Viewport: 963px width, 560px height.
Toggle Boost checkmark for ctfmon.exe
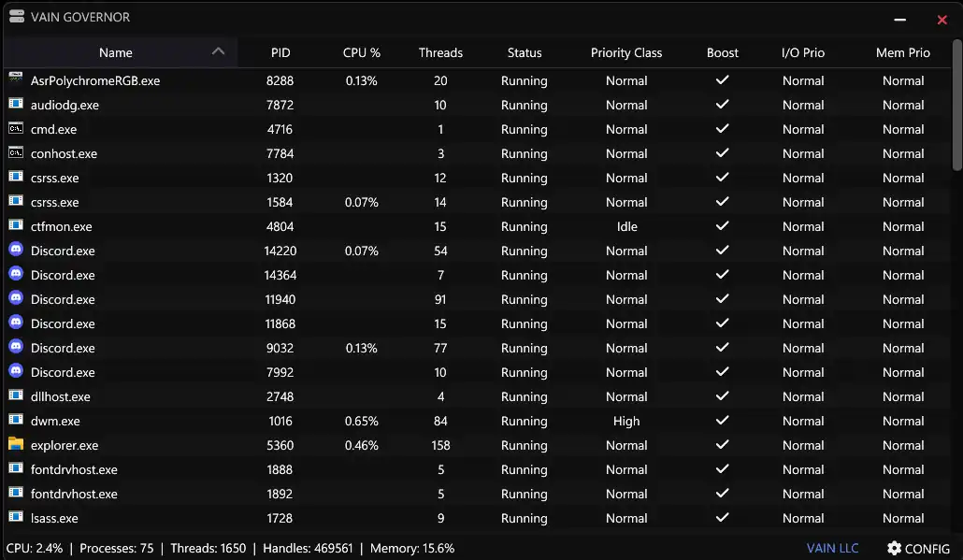pos(722,226)
